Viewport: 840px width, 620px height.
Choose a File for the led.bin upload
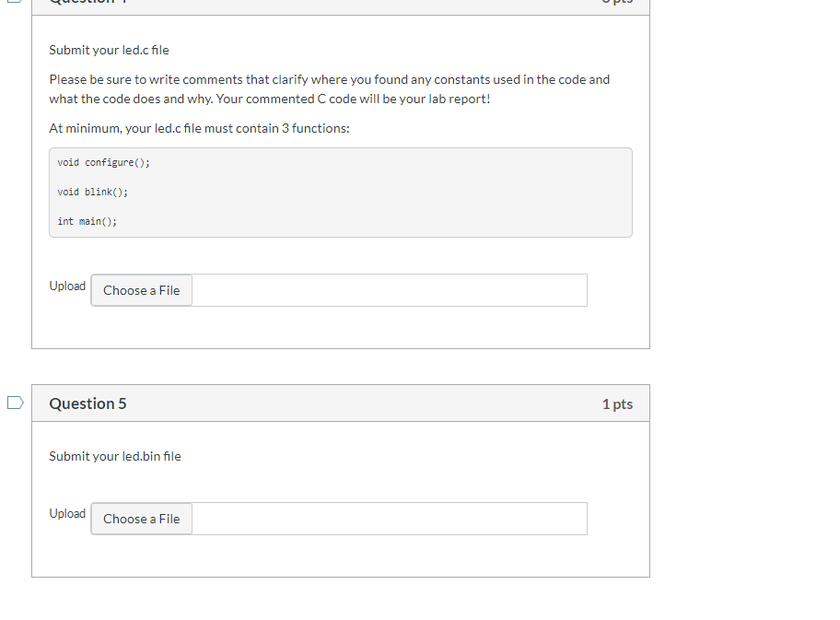[142, 519]
